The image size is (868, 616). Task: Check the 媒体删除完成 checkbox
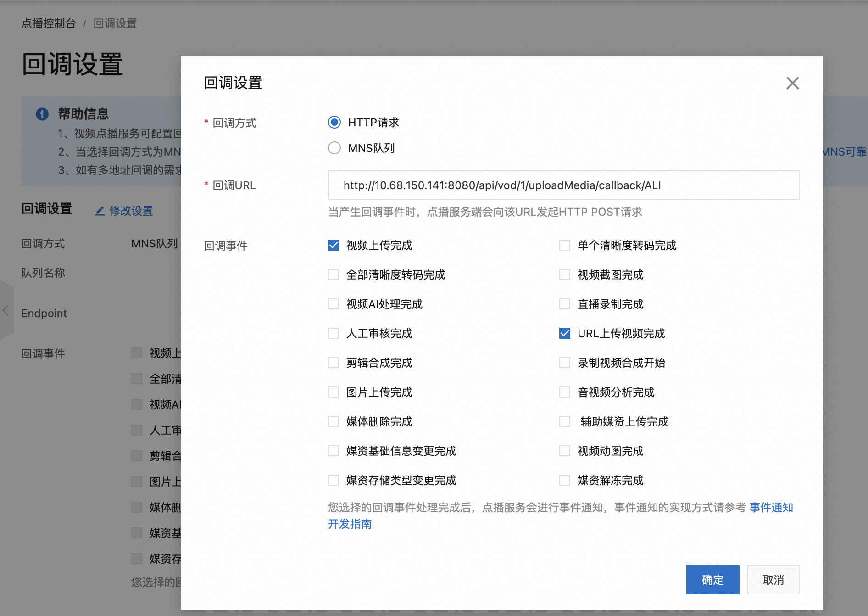coord(334,421)
